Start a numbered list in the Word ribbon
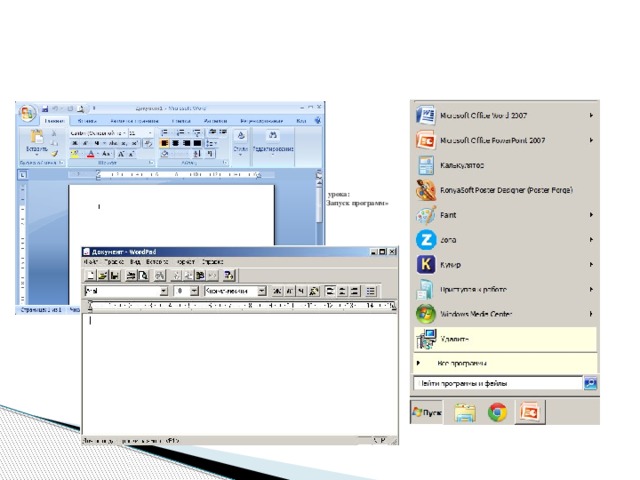Image resolution: width=640 pixels, height=480 pixels. point(181,132)
